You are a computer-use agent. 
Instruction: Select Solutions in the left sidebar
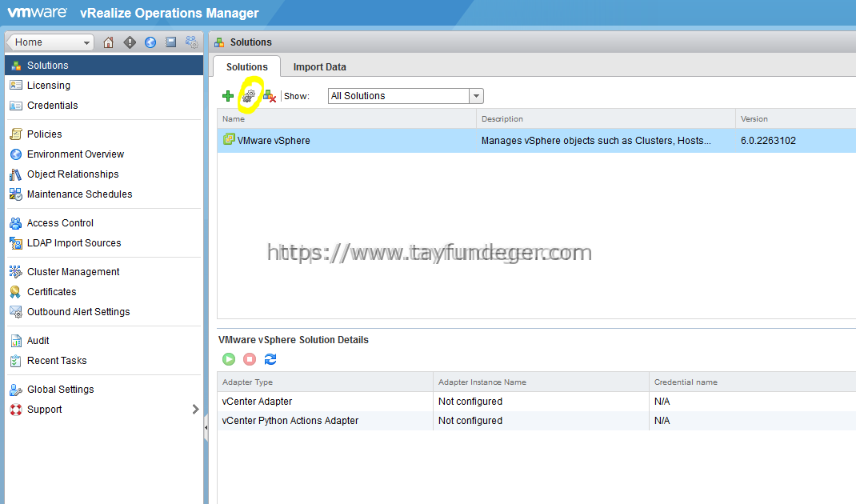pyautogui.click(x=104, y=65)
